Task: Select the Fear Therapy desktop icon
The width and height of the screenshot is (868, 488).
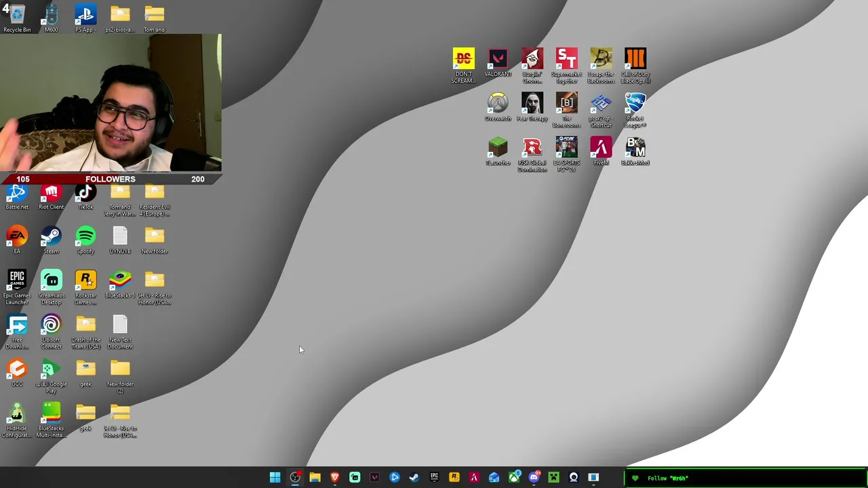Action: [x=532, y=107]
